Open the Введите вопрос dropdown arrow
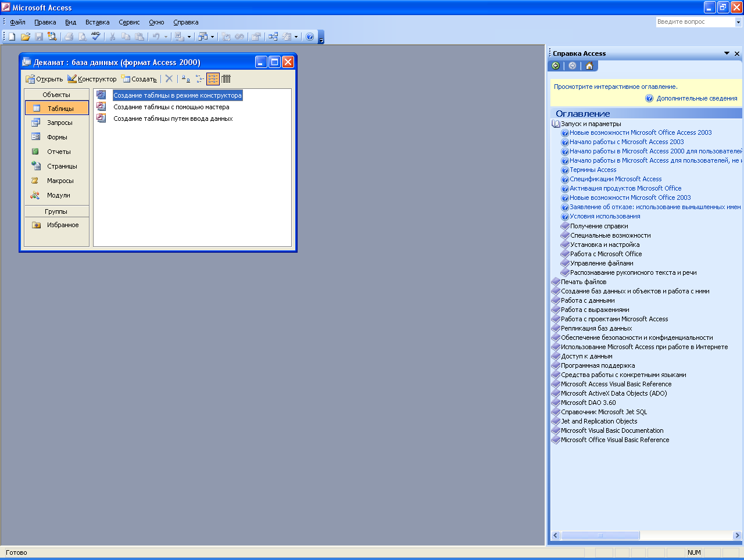744x560 pixels. tap(738, 22)
